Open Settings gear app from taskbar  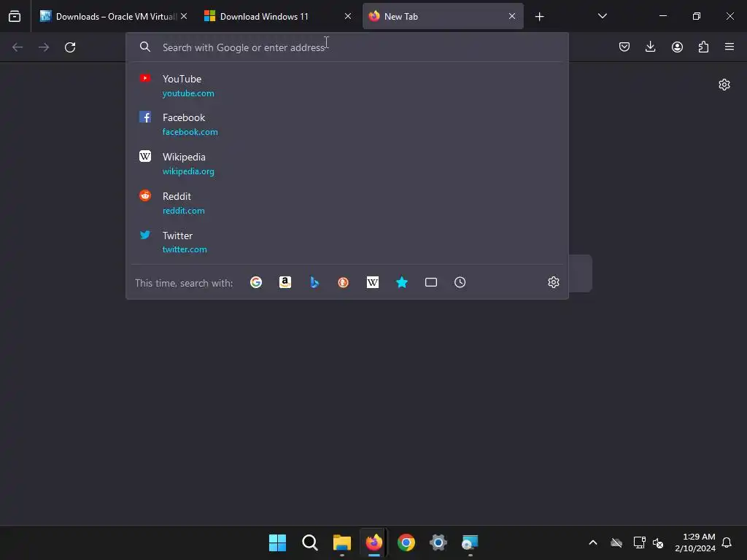click(x=438, y=542)
